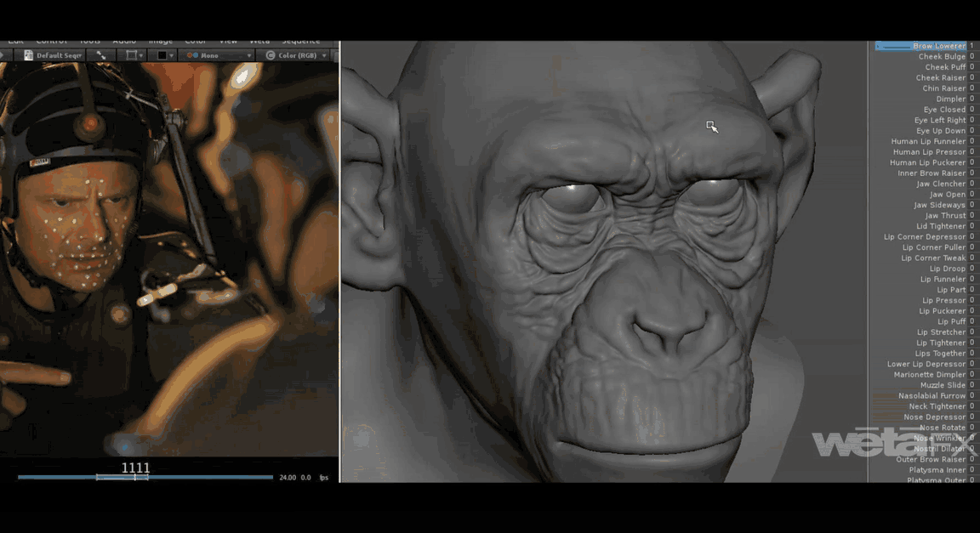Open the frame view options dropdown arrow

(142, 55)
